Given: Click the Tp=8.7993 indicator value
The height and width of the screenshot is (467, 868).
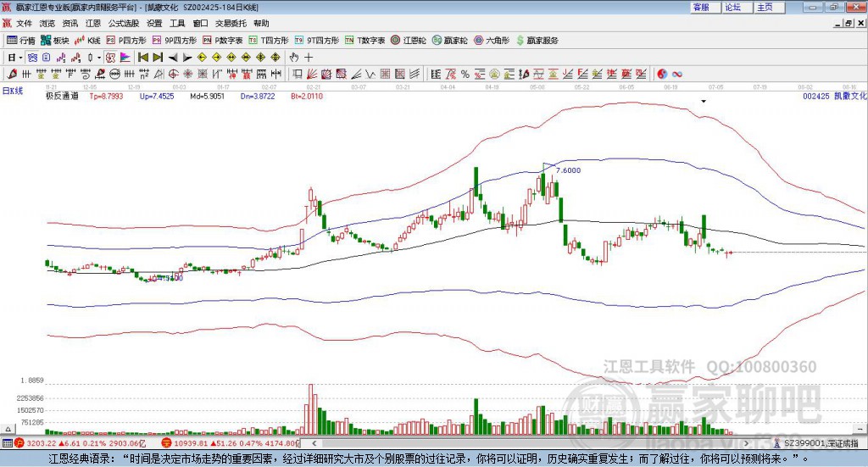Looking at the screenshot, I should (106, 97).
